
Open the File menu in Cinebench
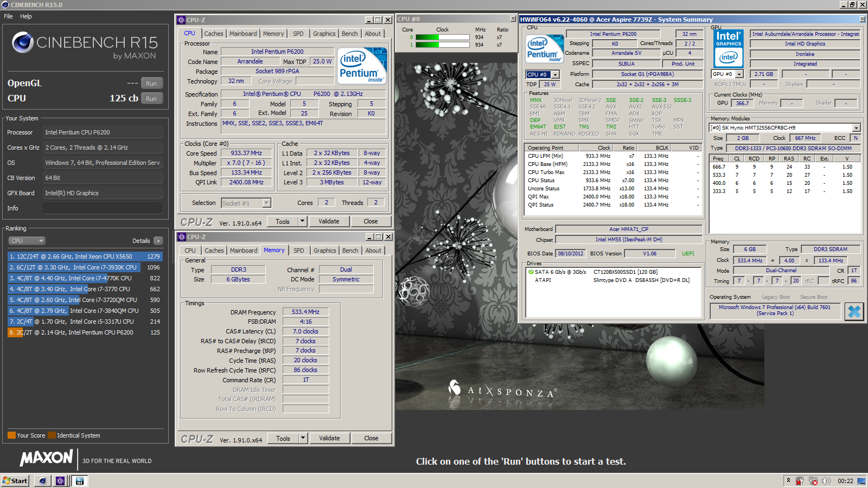[x=8, y=16]
